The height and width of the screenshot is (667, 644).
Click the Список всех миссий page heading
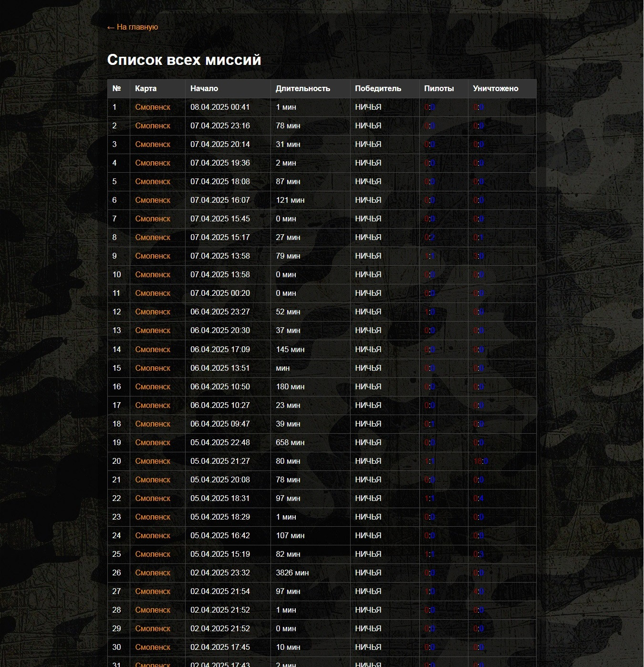184,60
